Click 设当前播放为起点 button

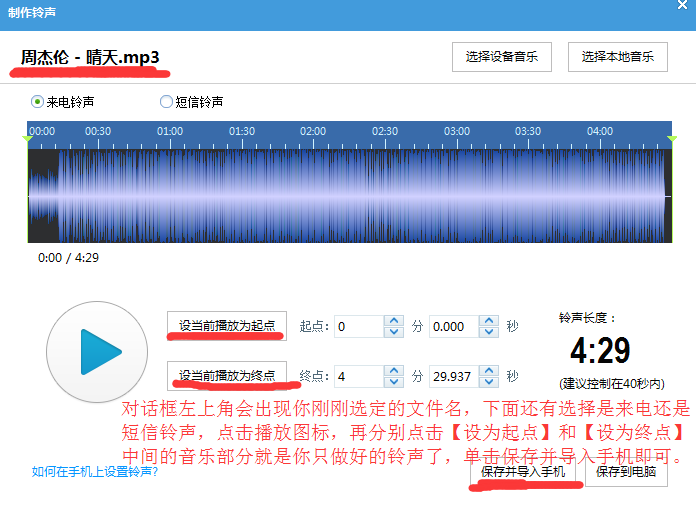pos(227,325)
